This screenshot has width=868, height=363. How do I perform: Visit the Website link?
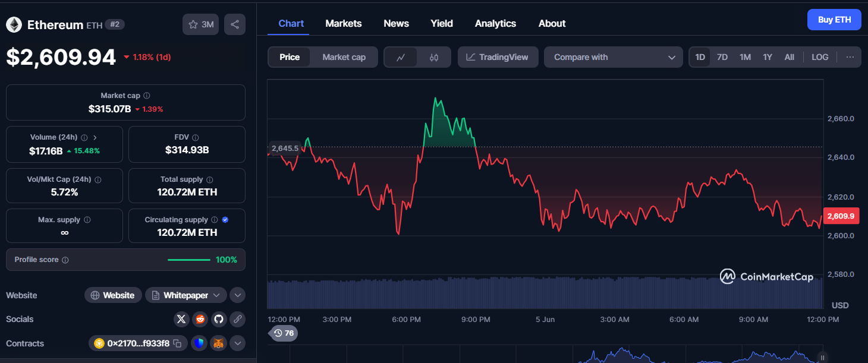(113, 295)
